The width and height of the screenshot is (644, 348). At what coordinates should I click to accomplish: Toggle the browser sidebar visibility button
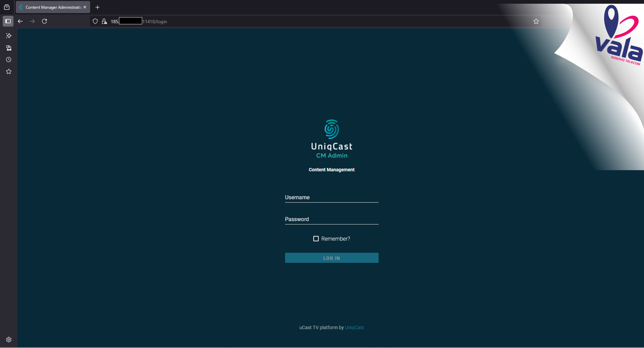8,21
